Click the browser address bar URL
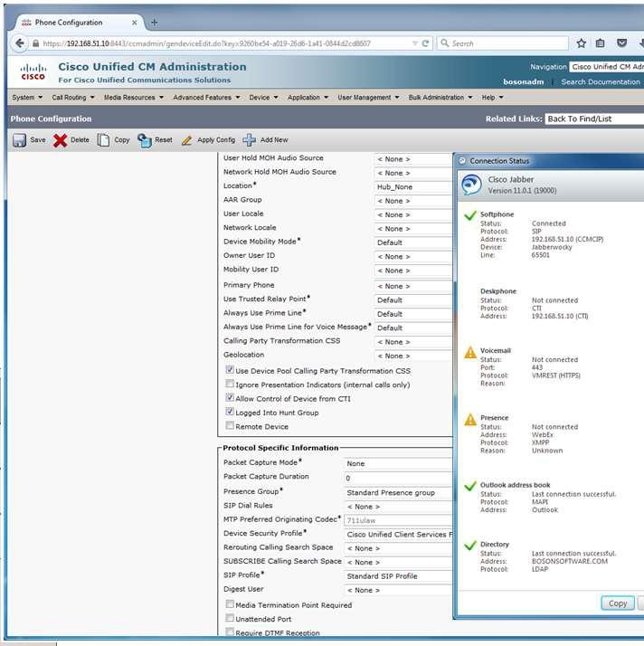This screenshot has width=644, height=646. 207,43
